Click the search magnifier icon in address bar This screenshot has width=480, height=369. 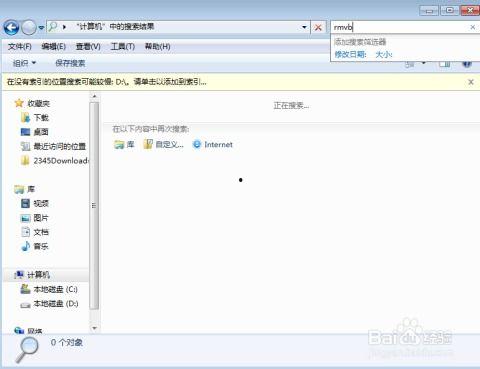tap(53, 27)
